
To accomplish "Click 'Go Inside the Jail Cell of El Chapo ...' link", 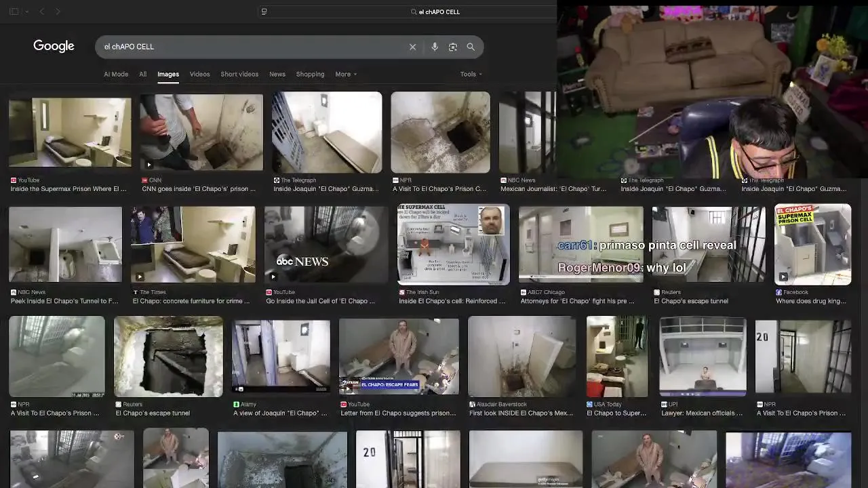I will pyautogui.click(x=320, y=301).
